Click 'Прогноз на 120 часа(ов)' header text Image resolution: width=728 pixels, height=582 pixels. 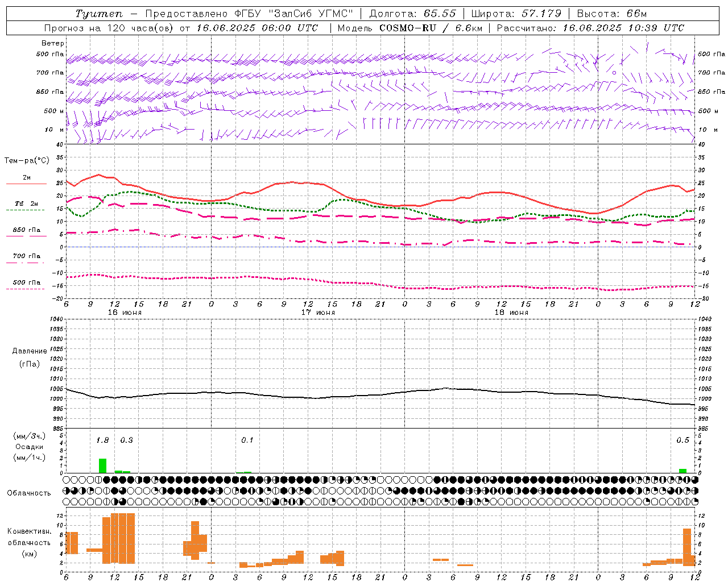pos(110,28)
